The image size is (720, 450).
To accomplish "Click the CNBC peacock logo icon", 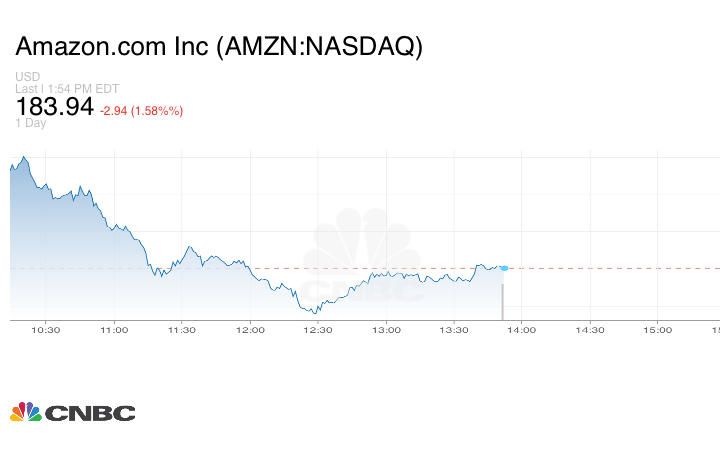I will click(25, 412).
